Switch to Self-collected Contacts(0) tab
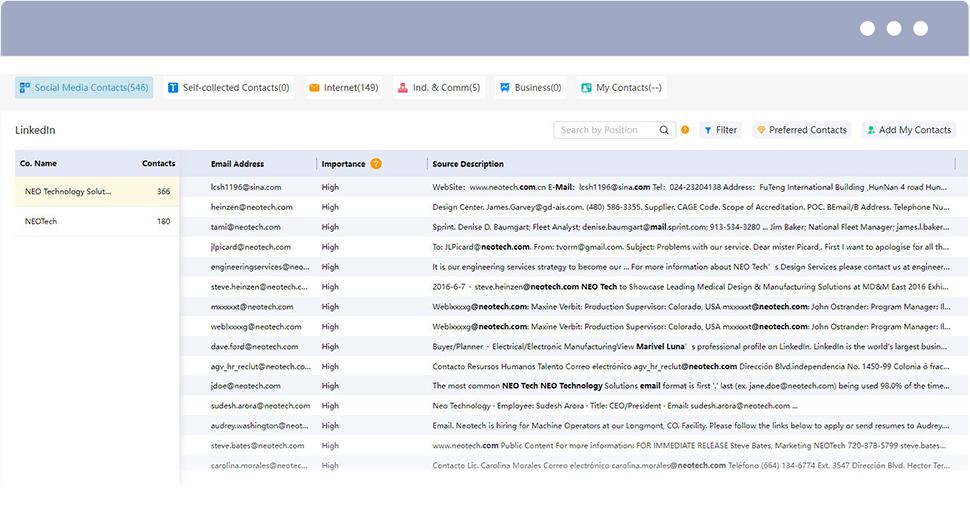970x510 pixels. (229, 88)
